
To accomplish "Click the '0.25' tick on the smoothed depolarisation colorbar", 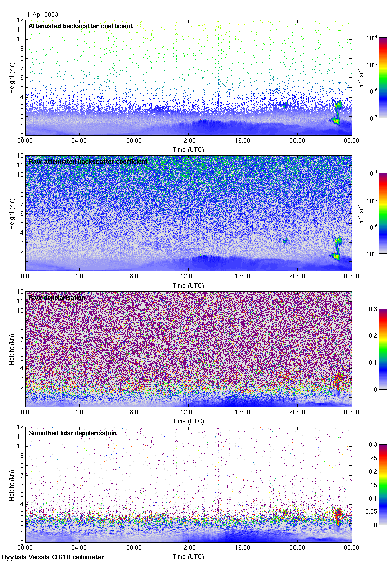I will point(371,458).
